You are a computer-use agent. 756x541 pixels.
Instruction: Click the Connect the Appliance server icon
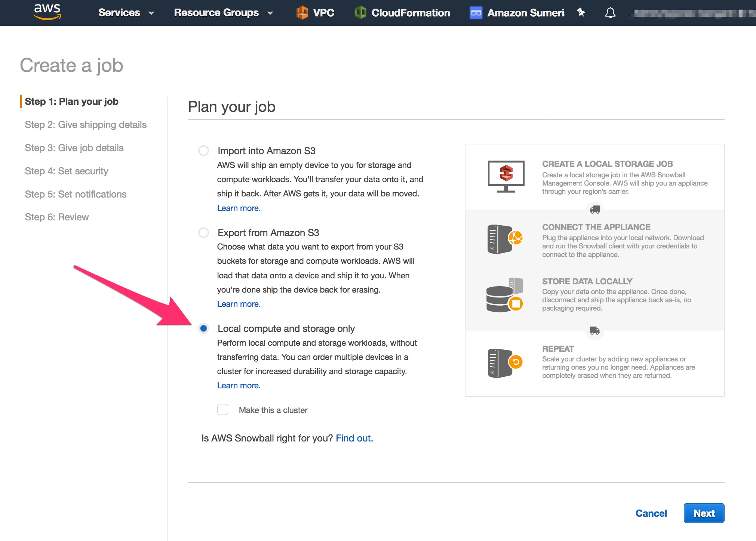505,239
